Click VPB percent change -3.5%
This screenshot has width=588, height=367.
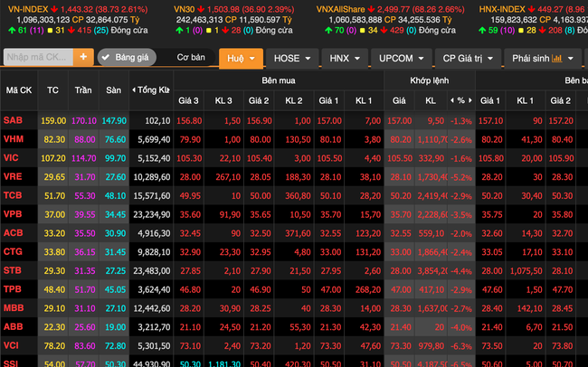point(461,215)
